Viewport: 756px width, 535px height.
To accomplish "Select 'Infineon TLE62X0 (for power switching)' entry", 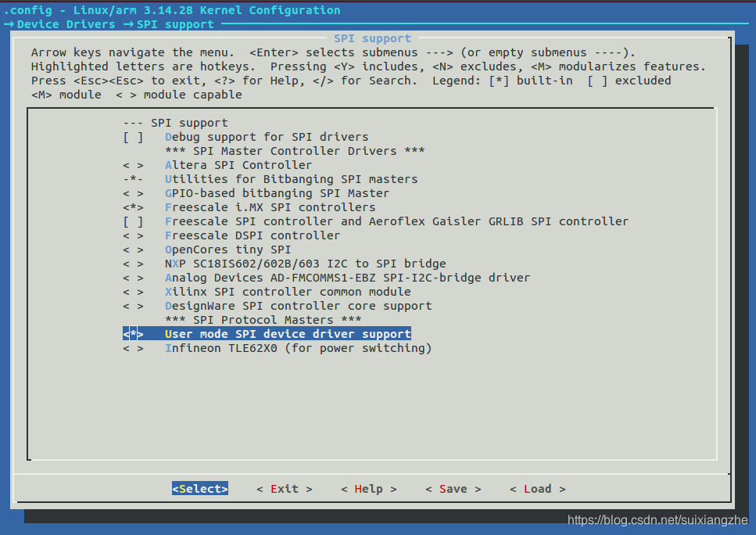I will 298,348.
